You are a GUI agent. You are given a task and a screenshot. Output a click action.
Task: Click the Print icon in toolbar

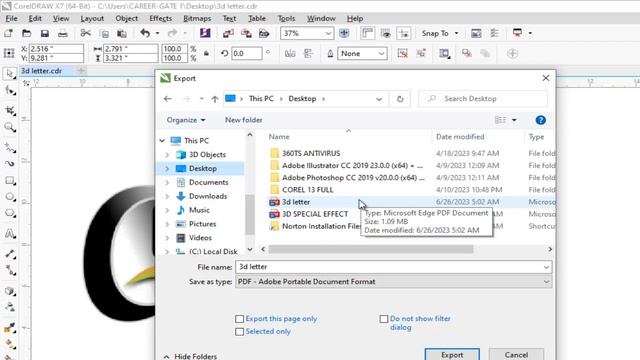click(x=62, y=33)
